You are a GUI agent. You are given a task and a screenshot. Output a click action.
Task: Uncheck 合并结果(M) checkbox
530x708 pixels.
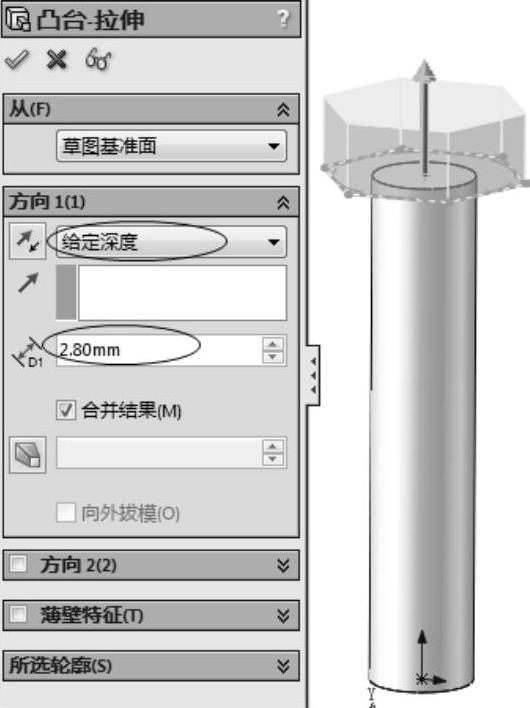66,410
